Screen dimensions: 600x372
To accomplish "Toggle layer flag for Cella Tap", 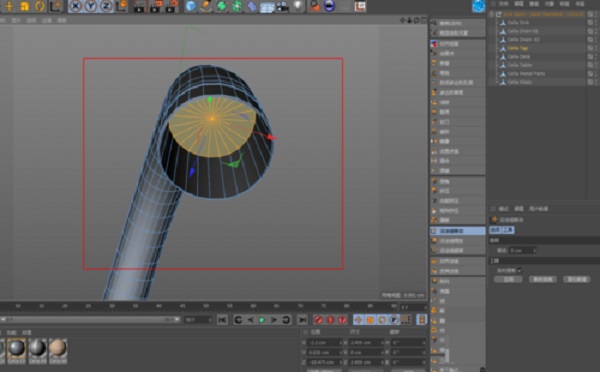I will 590,48.
